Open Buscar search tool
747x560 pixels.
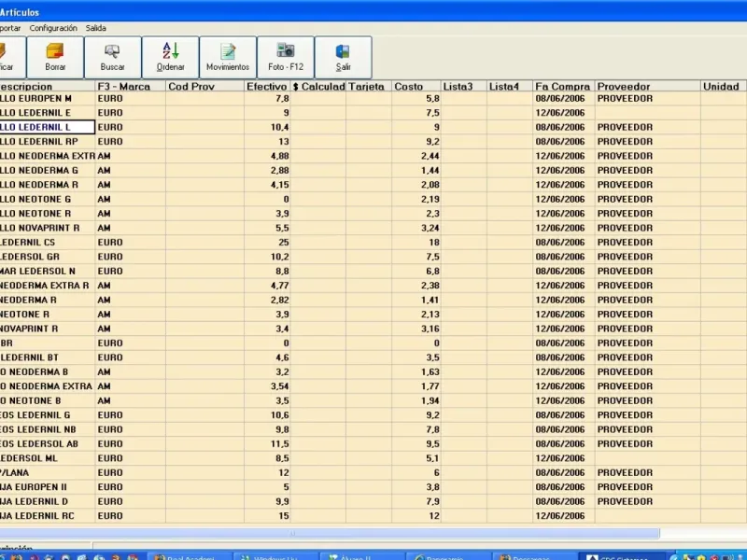112,57
